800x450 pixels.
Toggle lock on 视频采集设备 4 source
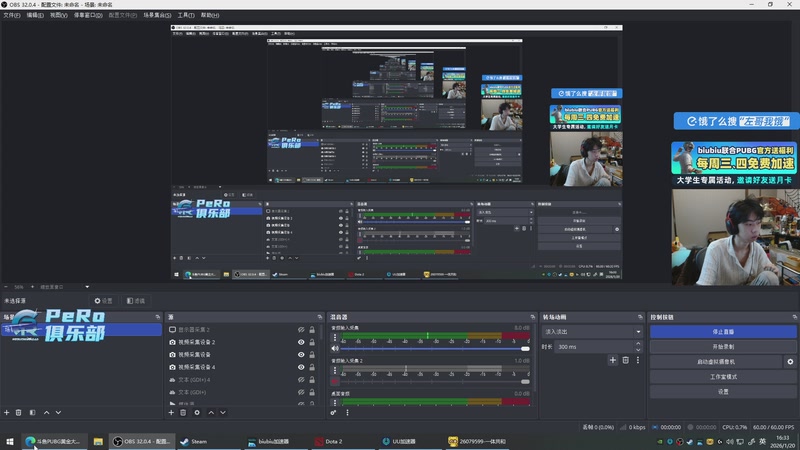click(x=312, y=367)
